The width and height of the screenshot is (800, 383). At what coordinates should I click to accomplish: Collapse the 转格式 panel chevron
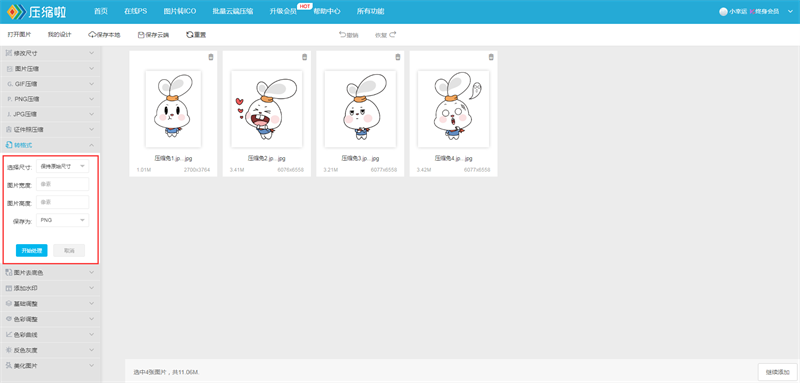point(91,145)
